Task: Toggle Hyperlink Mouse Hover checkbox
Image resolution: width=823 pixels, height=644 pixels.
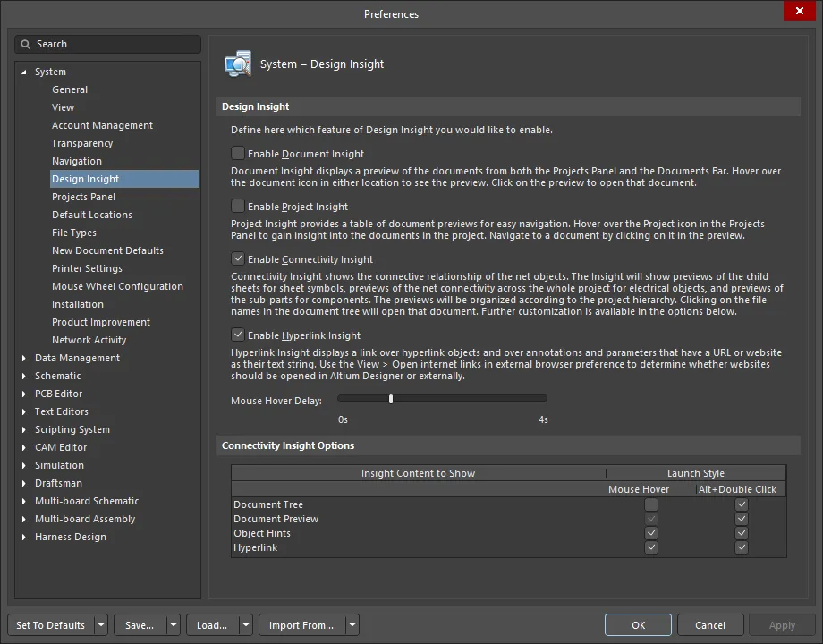Action: point(651,547)
